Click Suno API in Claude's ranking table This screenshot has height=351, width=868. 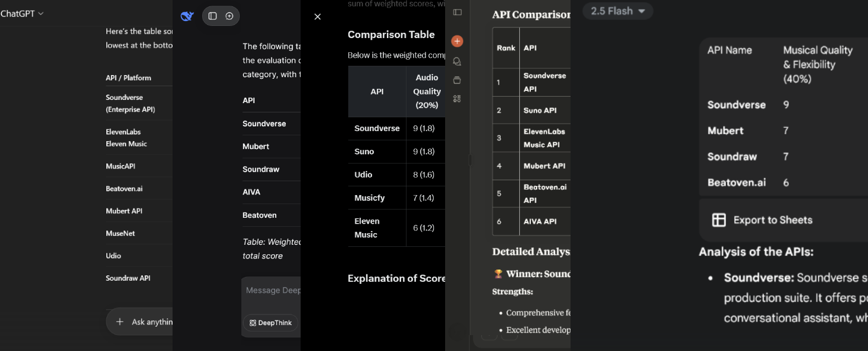[x=540, y=110]
